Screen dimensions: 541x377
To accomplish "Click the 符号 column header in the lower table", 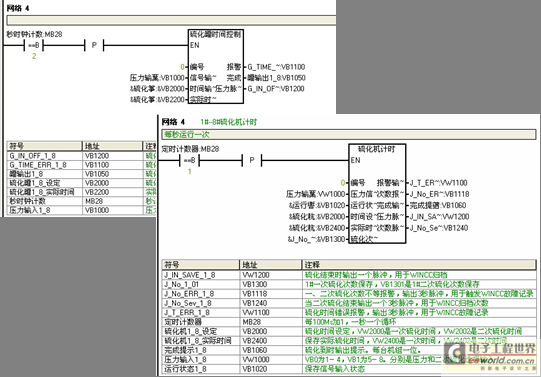I will (x=200, y=265).
